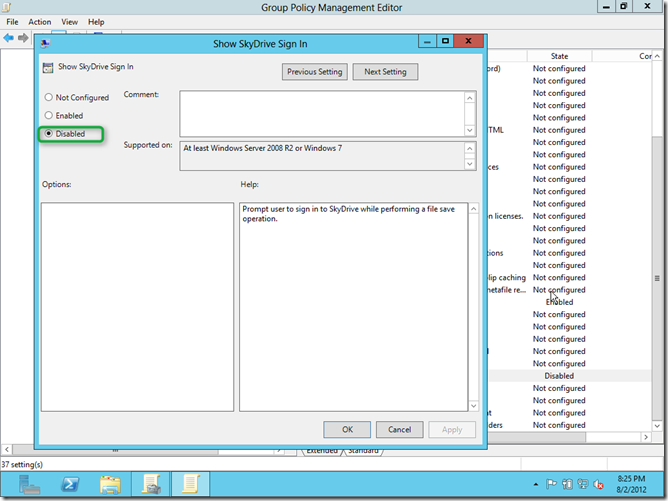Click "Not configured" in the "TML" row
Viewport: 668px width, 501px height.
(x=559, y=130)
